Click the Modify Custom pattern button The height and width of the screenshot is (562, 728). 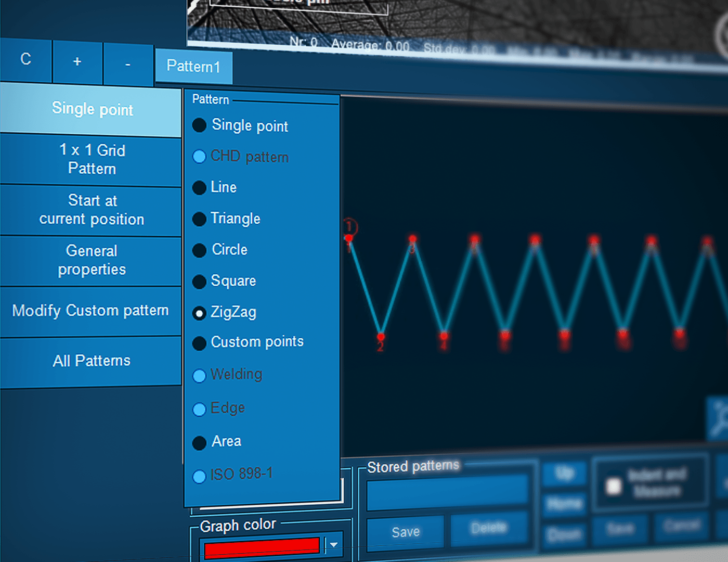point(90,311)
